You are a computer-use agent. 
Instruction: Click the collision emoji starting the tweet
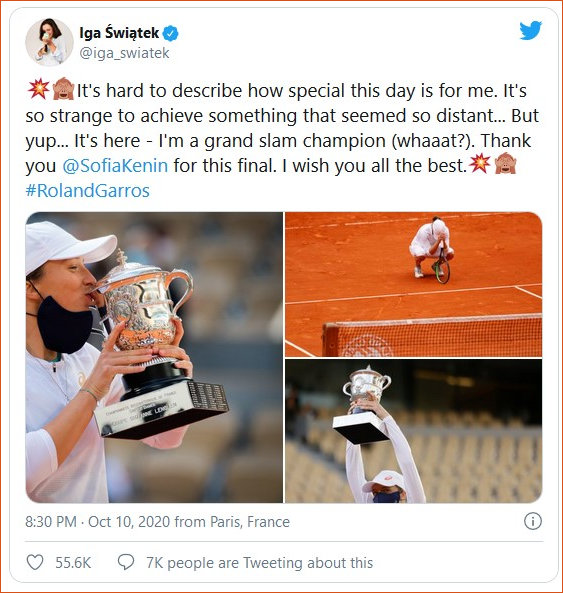[x=38, y=90]
